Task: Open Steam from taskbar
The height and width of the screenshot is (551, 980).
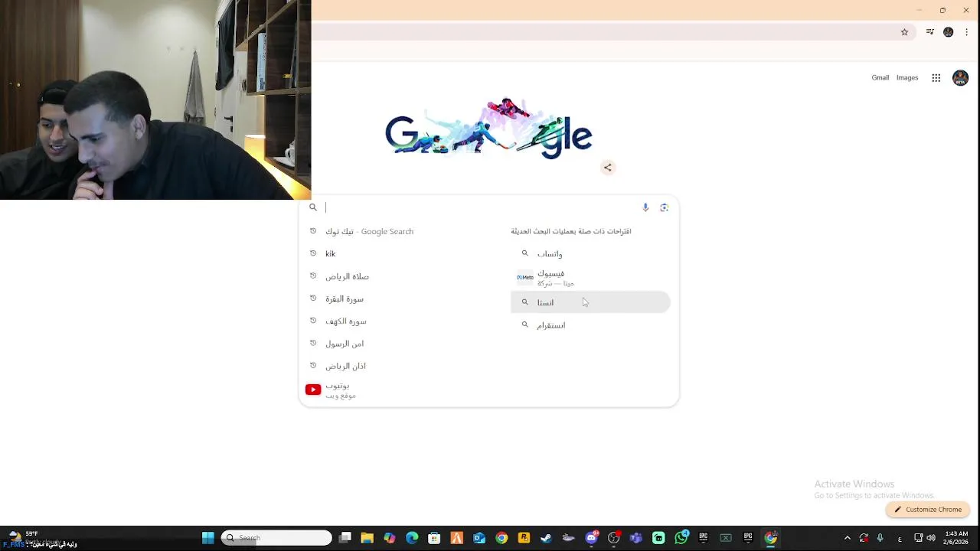Action: [546, 538]
